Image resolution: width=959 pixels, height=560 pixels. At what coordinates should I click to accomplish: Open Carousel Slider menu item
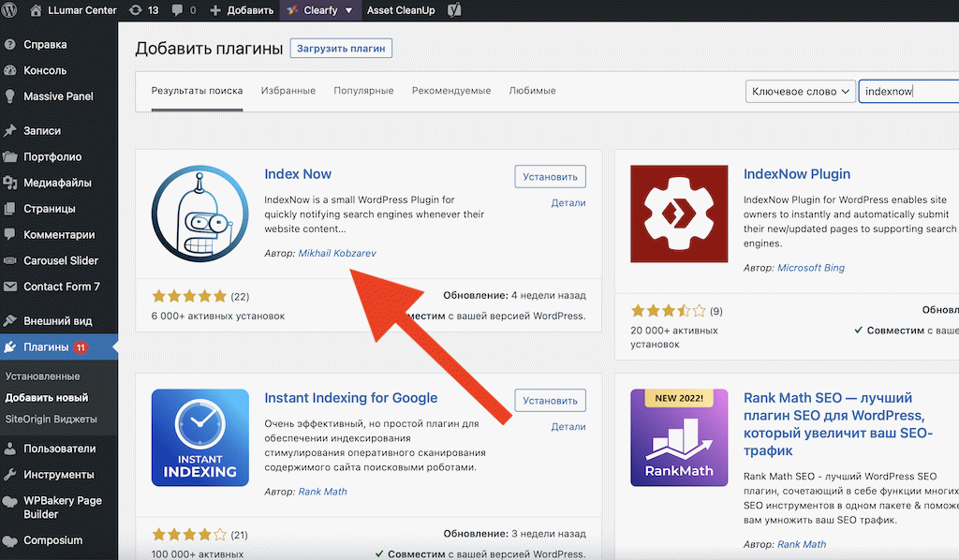(59, 260)
